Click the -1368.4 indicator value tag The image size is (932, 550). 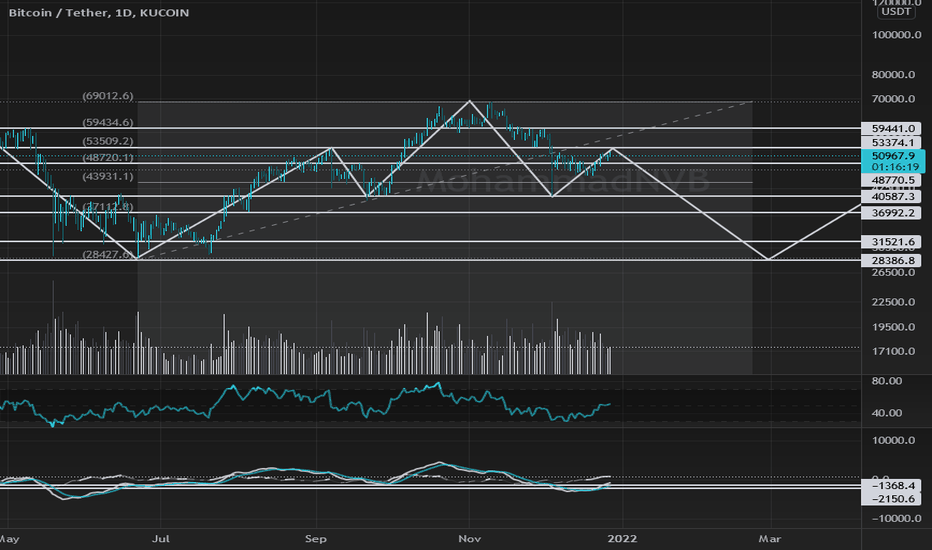coord(891,486)
